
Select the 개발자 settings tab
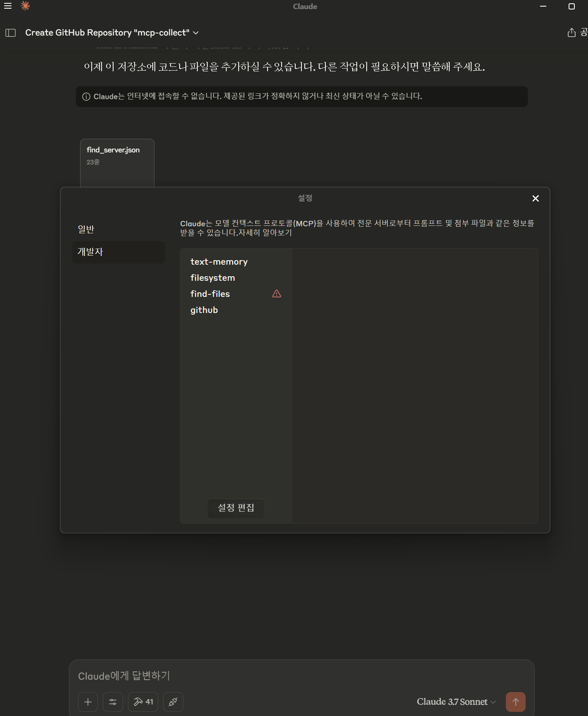(x=119, y=252)
